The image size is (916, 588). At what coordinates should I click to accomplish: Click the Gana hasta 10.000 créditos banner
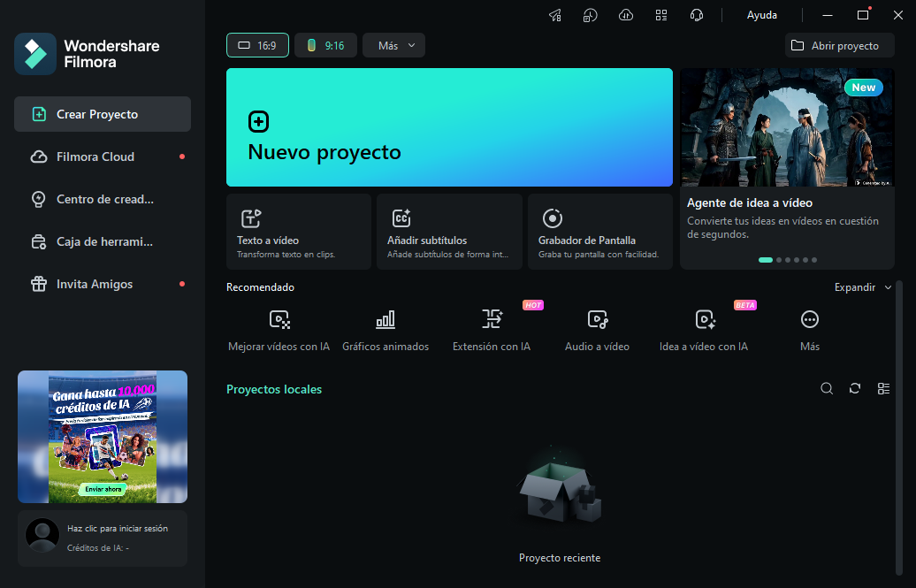(x=103, y=437)
